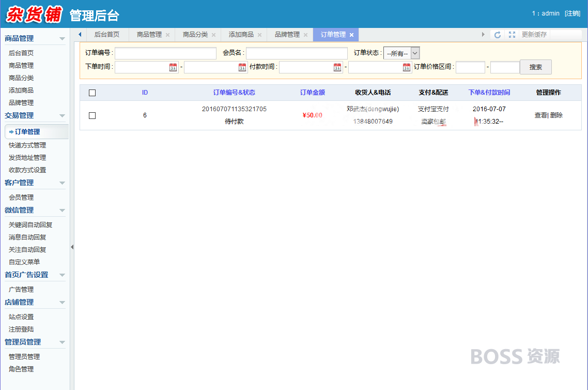Viewport: 588px width, 390px height.
Task: Open 发货地址管理 in sidebar
Action: point(27,158)
